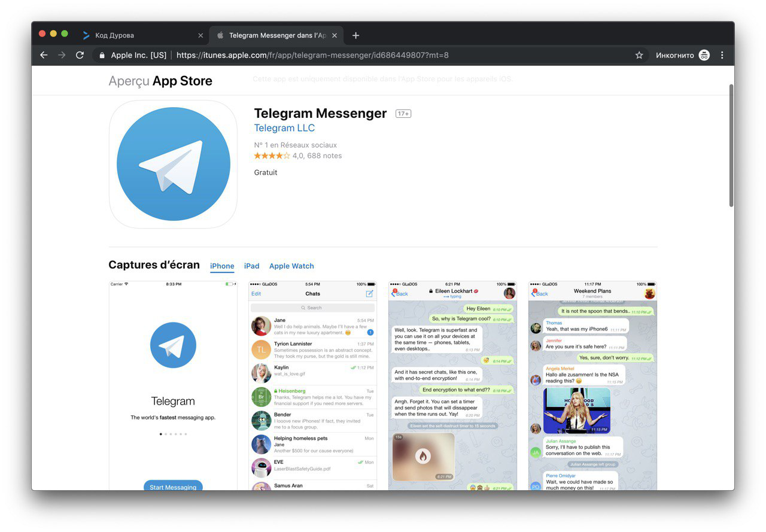
Task: Click Tyrion Lannister's TL avatar
Action: 262,349
